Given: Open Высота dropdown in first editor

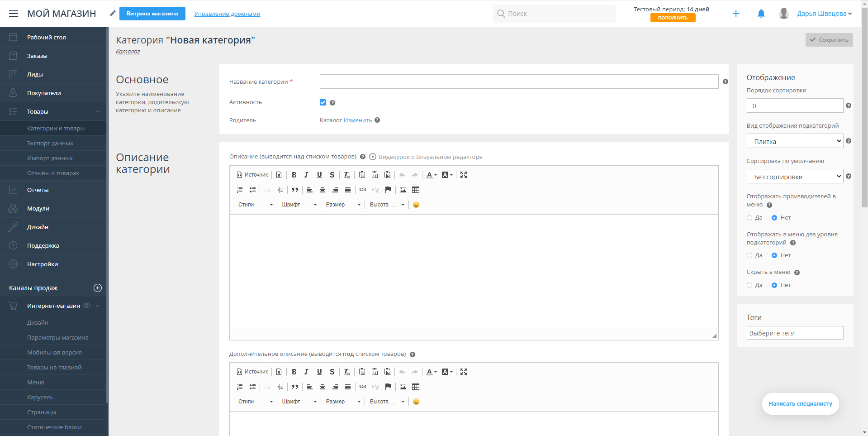Looking at the screenshot, I should (387, 205).
